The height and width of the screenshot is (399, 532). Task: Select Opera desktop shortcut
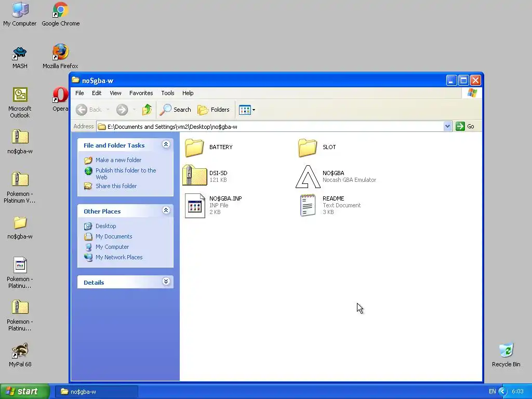click(60, 99)
